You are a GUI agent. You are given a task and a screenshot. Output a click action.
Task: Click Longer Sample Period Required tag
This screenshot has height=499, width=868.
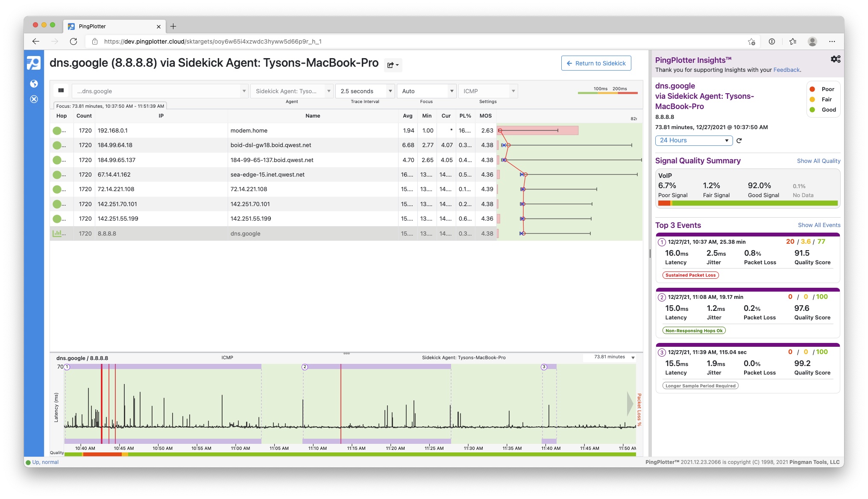(700, 386)
